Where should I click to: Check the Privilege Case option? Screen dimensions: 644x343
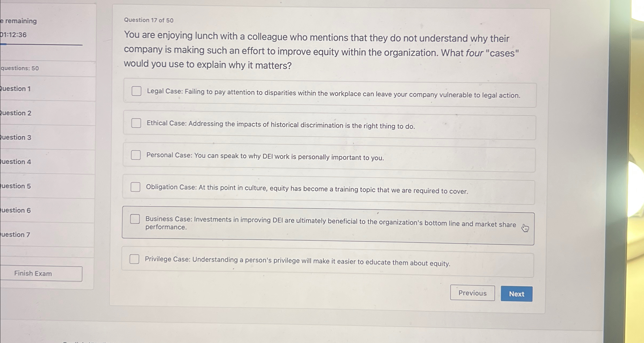(x=134, y=259)
